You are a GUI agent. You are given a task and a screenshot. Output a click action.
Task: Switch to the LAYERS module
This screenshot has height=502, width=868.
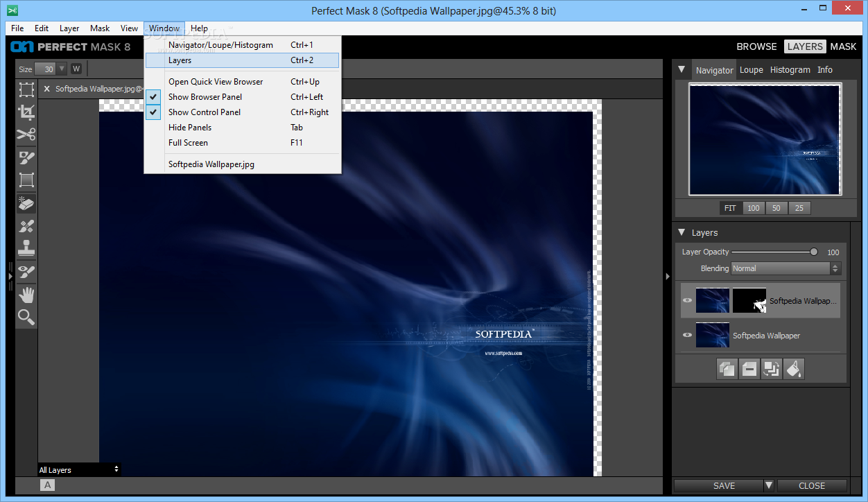click(805, 46)
